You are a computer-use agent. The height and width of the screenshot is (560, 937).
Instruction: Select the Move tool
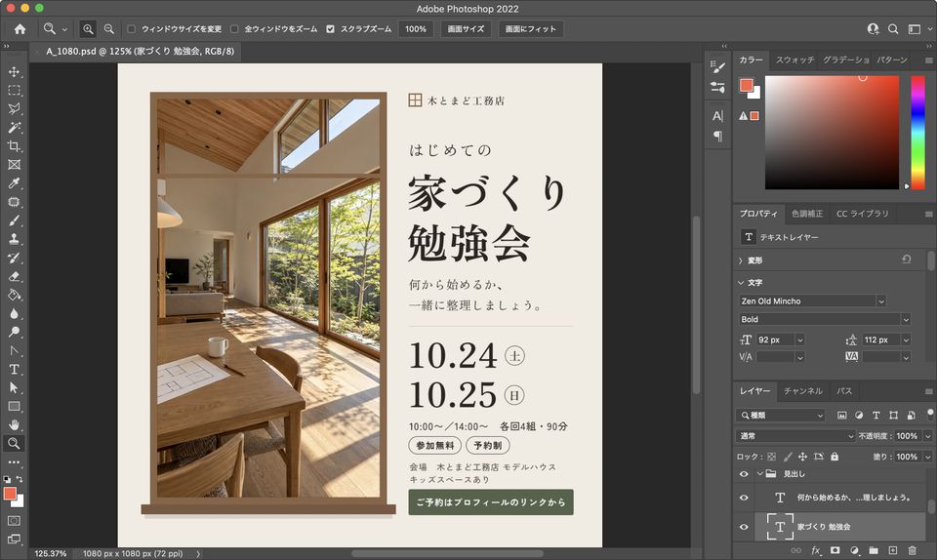point(14,71)
